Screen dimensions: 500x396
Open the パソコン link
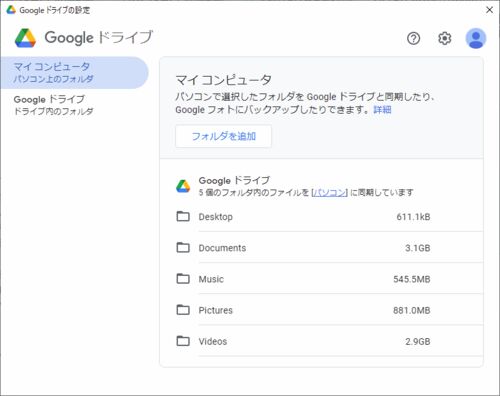[329, 192]
